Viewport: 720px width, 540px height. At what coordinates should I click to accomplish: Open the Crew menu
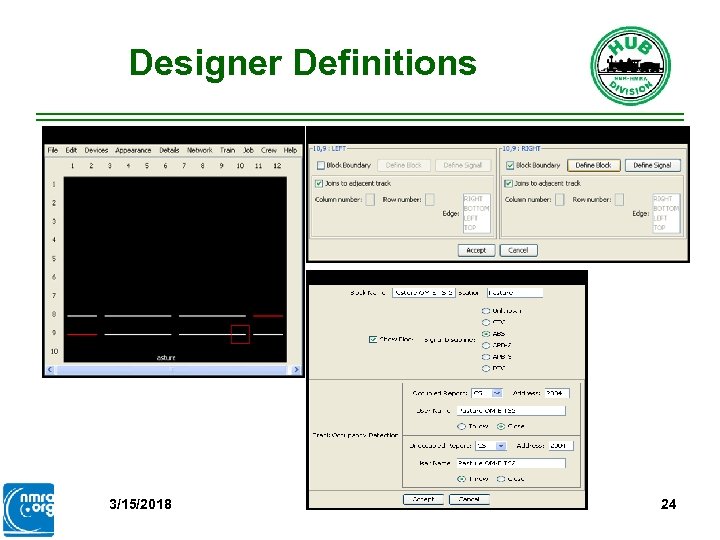tap(269, 150)
